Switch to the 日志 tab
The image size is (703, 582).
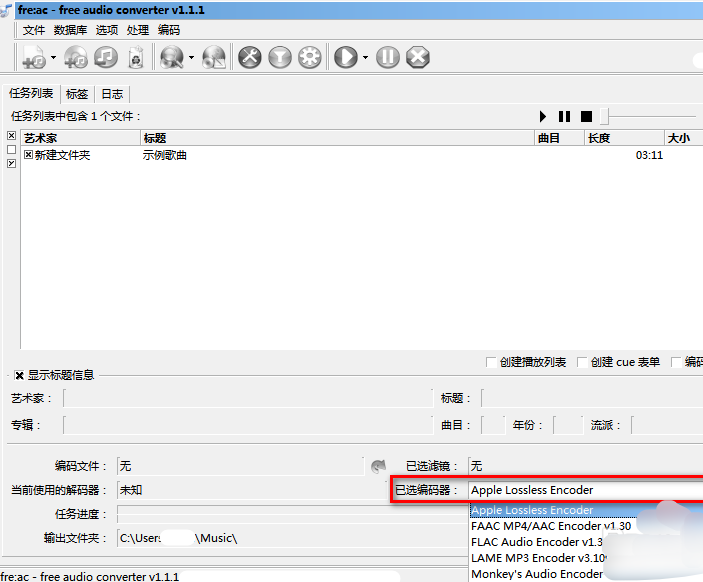pyautogui.click(x=112, y=94)
